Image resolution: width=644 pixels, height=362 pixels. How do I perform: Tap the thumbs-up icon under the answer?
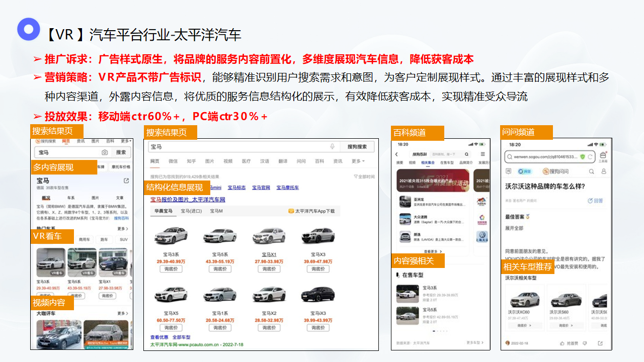click(x=562, y=343)
